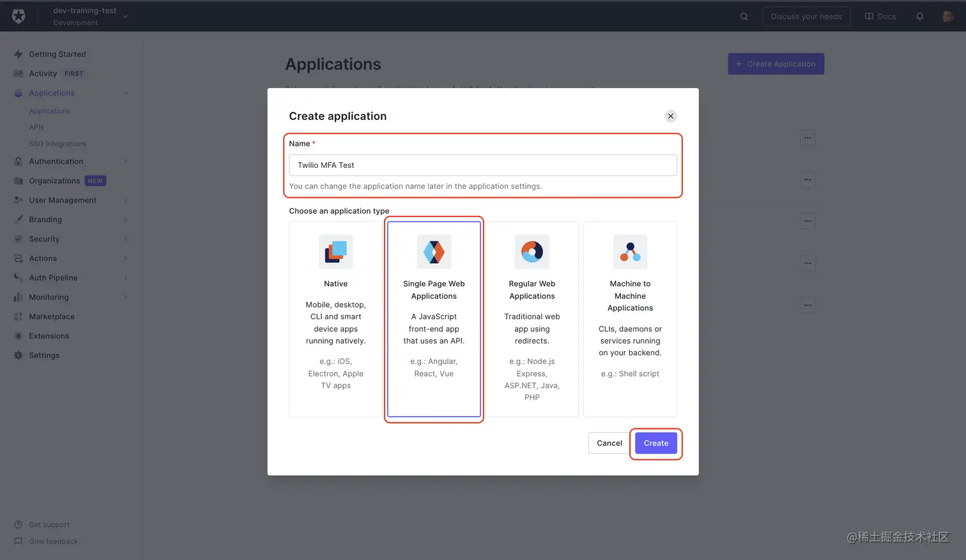Open search using the magnifier icon
This screenshot has height=560, width=966.
(744, 16)
